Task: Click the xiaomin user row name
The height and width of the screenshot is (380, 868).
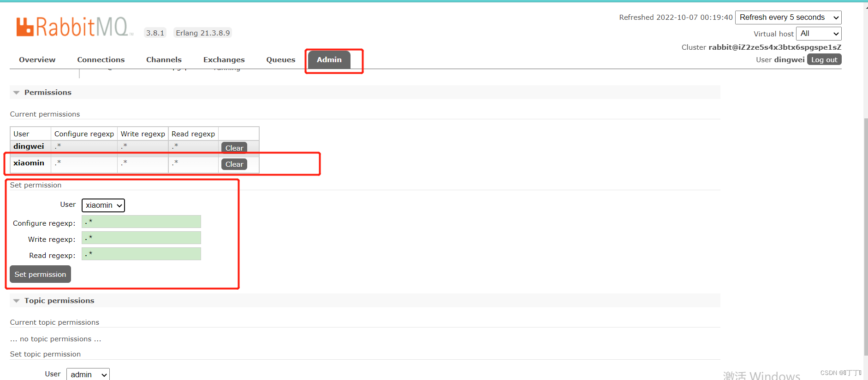Action: pos(29,163)
